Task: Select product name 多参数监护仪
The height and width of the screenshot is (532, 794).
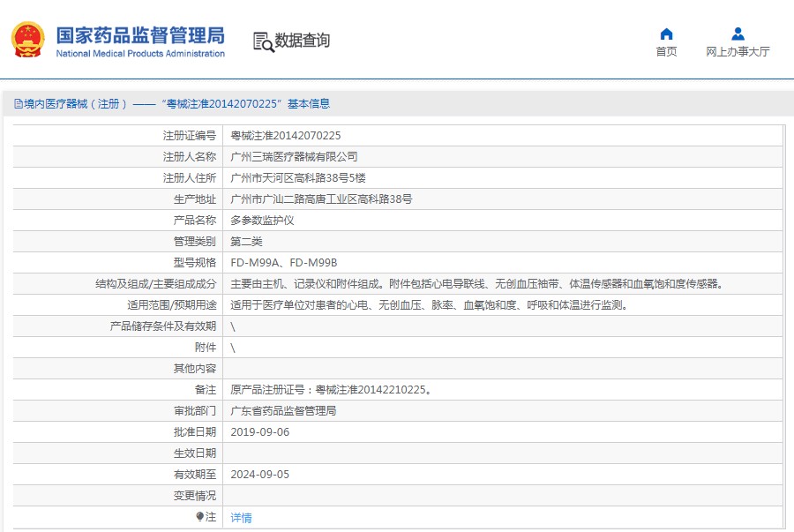Action: point(262,221)
